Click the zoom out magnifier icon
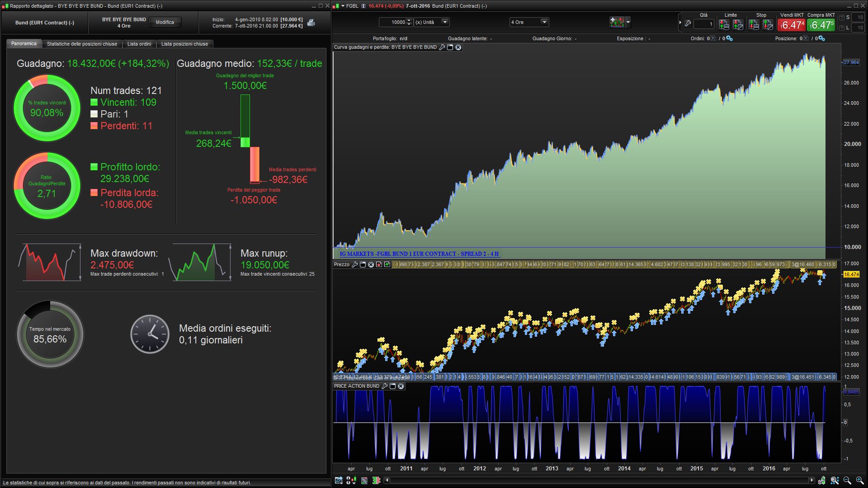The width and height of the screenshot is (868, 488). coord(847,480)
